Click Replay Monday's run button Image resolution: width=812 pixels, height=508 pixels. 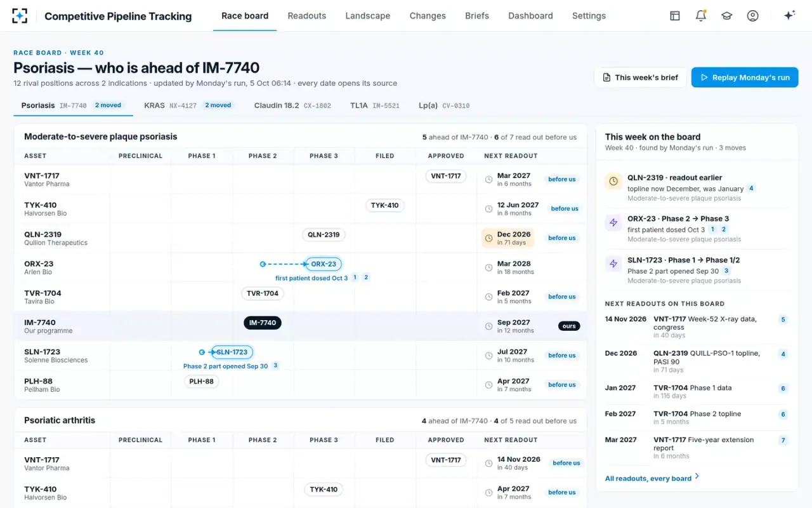point(745,77)
